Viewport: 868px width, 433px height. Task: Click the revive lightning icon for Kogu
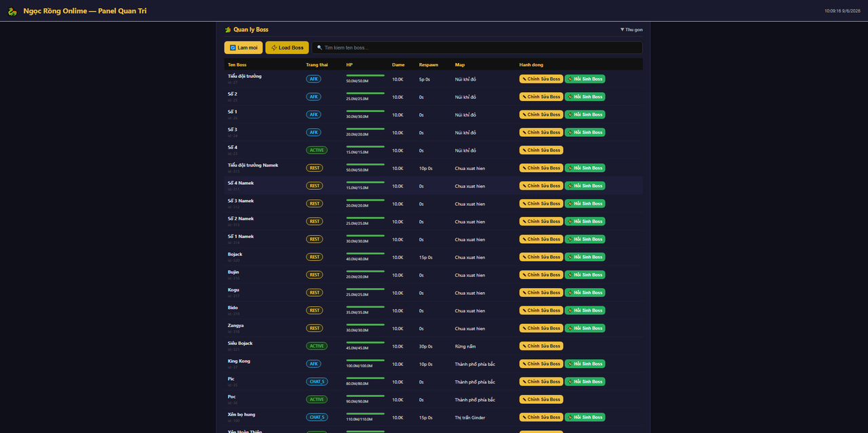[x=570, y=293]
